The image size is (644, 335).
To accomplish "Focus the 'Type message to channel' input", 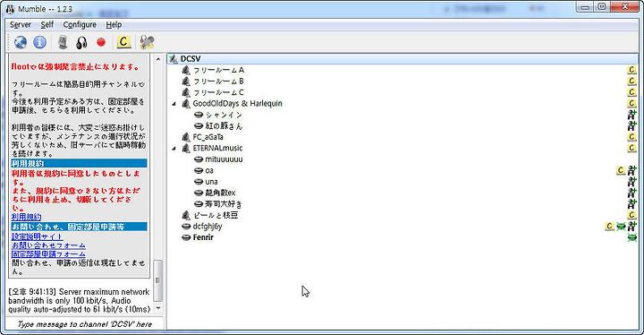I will click(x=85, y=324).
